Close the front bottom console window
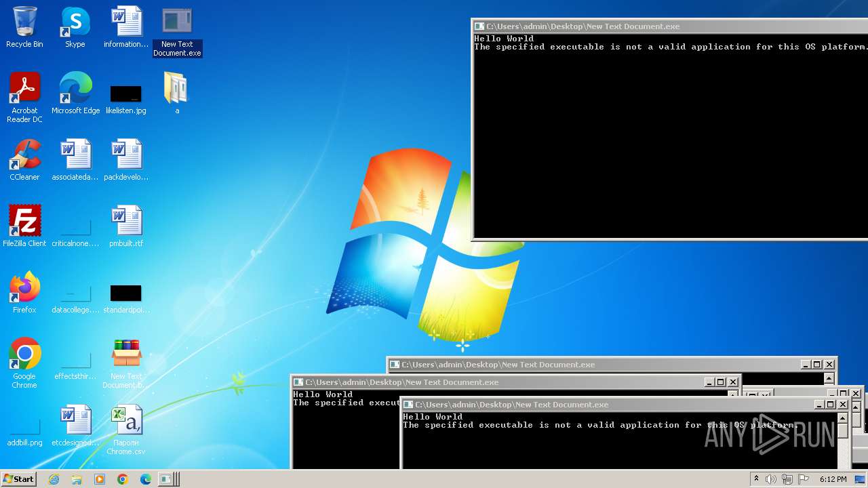Viewport: 868px width, 488px height. click(x=843, y=405)
